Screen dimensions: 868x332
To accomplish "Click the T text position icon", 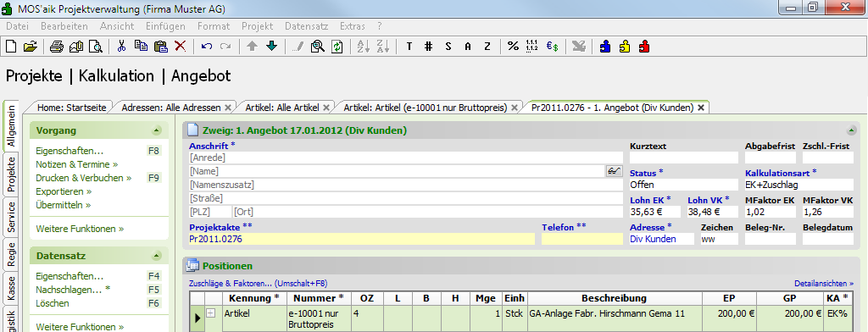I will [x=409, y=47].
